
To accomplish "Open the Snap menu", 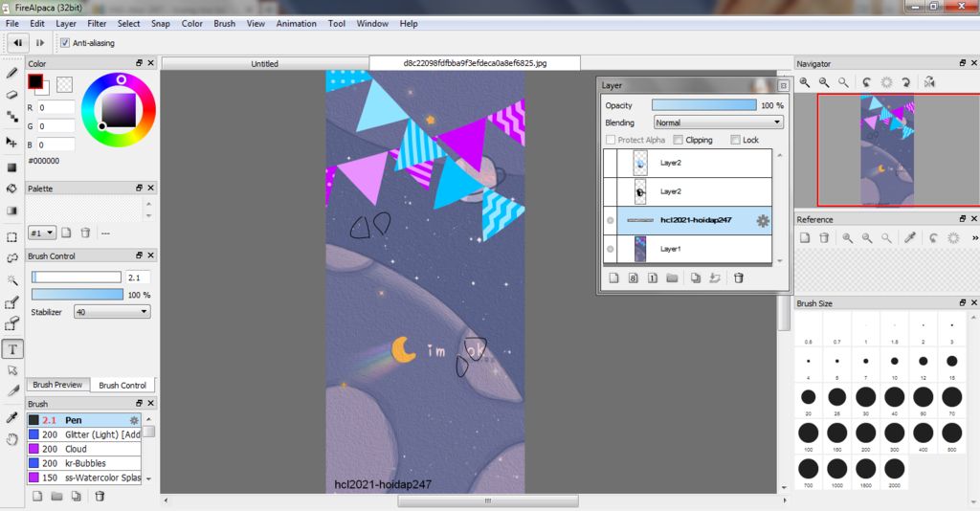I will (x=161, y=24).
